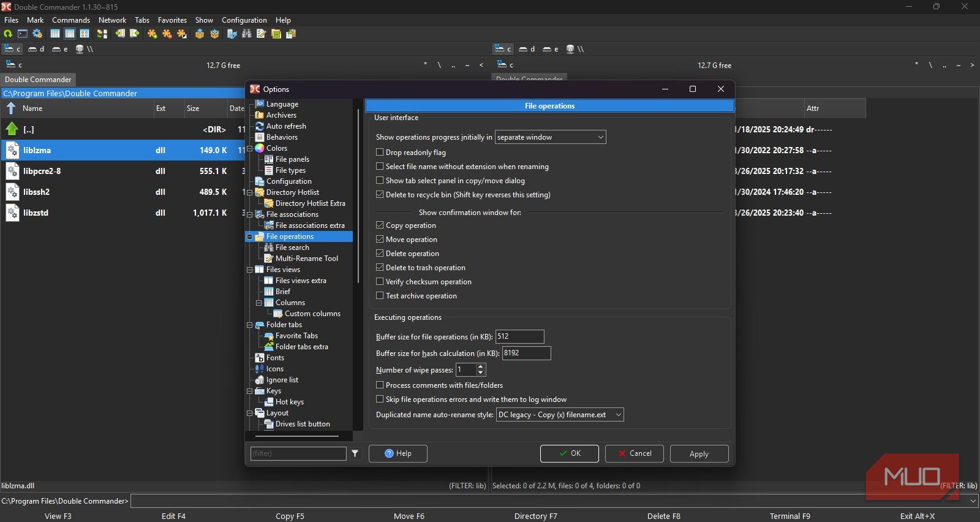Switch to thumbnails view icon

(85, 34)
